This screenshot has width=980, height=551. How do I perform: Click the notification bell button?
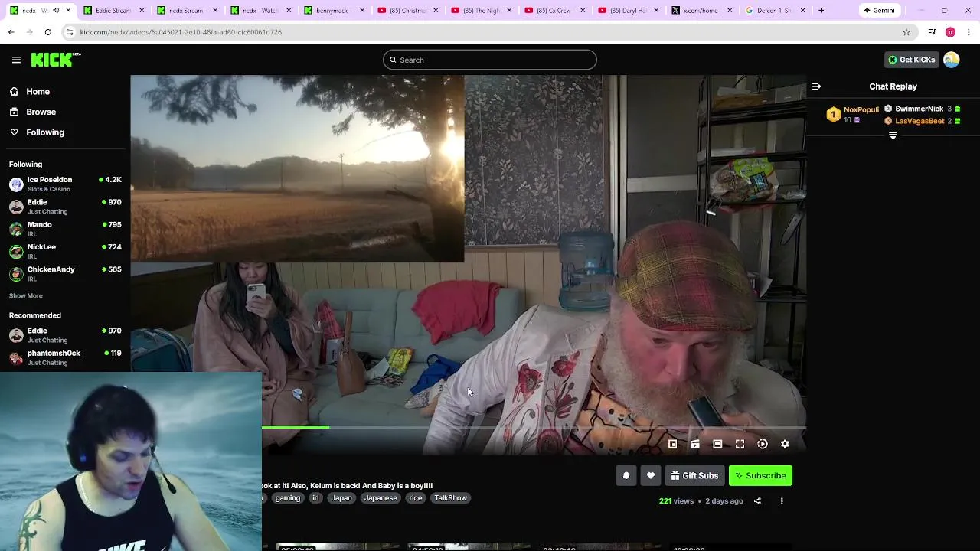pos(626,475)
